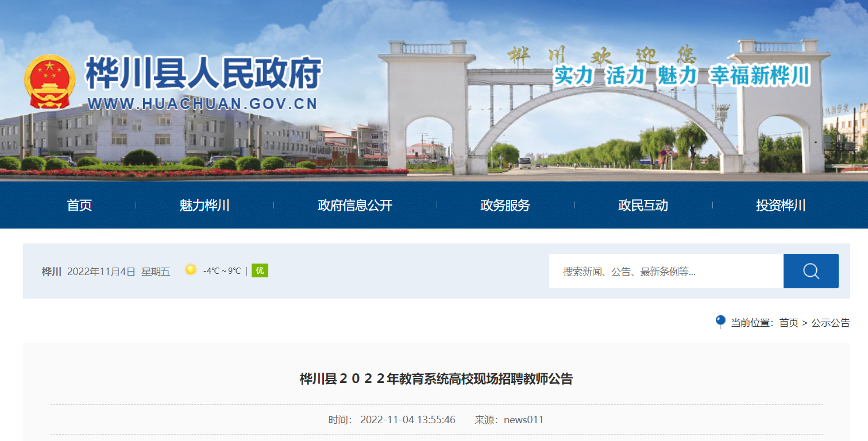Click the sun weather icon
This screenshot has height=441, width=868.
(191, 270)
